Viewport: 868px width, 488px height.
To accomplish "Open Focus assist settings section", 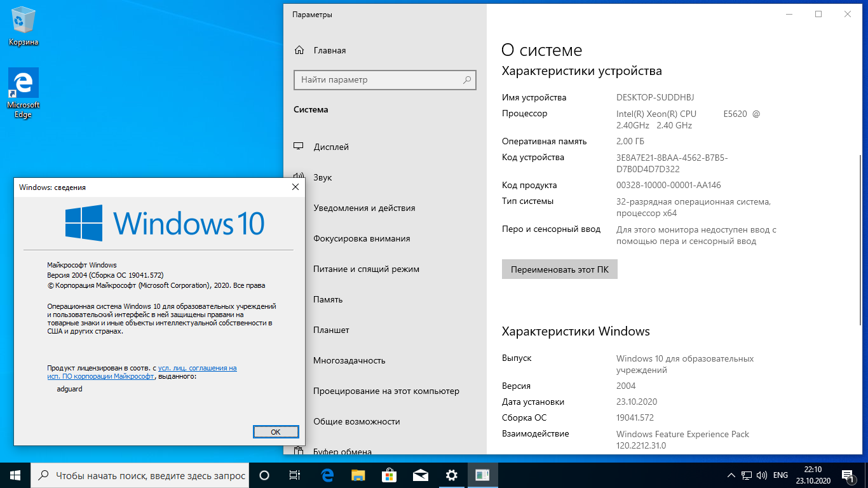I will (x=362, y=238).
